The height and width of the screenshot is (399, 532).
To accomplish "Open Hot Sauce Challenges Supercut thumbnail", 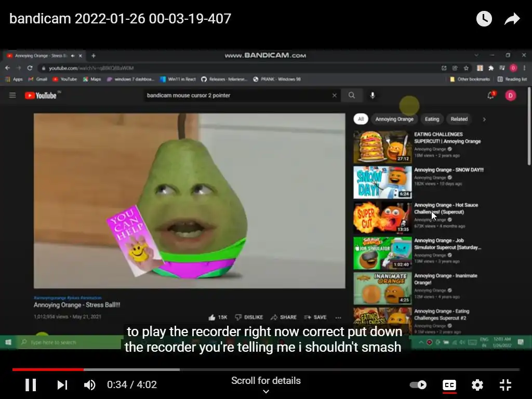I will (x=382, y=218).
